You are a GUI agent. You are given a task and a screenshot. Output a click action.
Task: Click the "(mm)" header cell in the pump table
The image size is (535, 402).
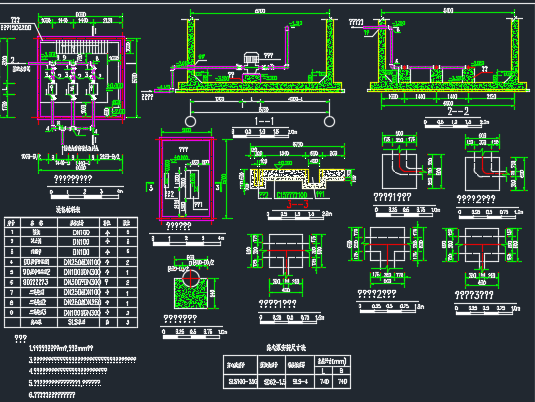point(332,361)
